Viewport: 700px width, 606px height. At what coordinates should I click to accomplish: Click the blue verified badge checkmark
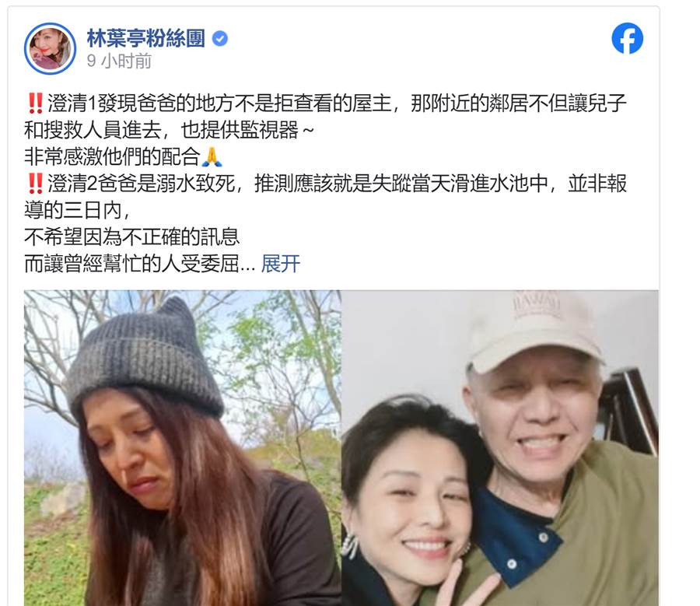click(219, 38)
